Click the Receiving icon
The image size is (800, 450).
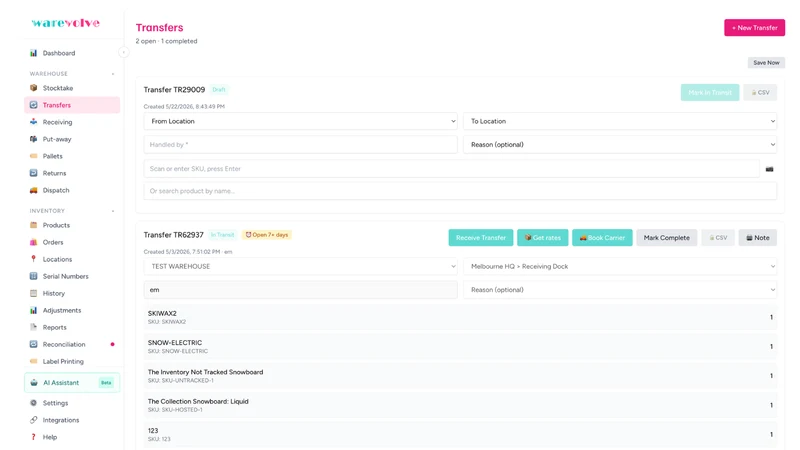tap(33, 122)
